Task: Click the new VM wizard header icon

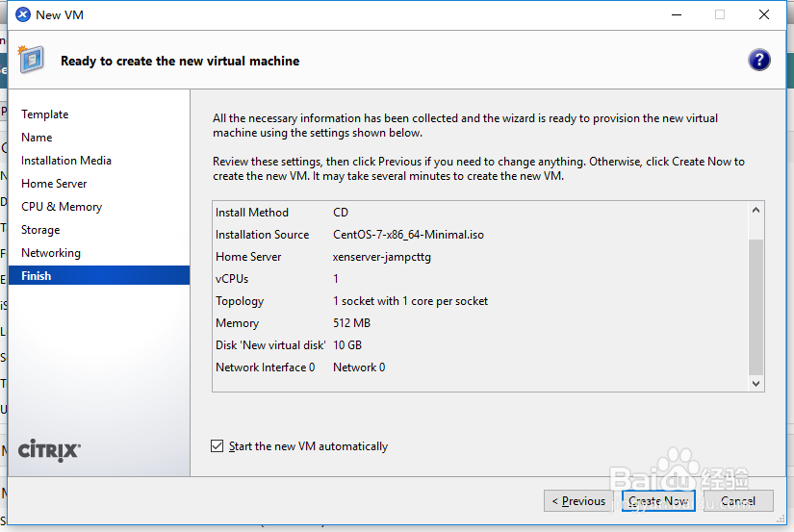Action: pyautogui.click(x=32, y=60)
